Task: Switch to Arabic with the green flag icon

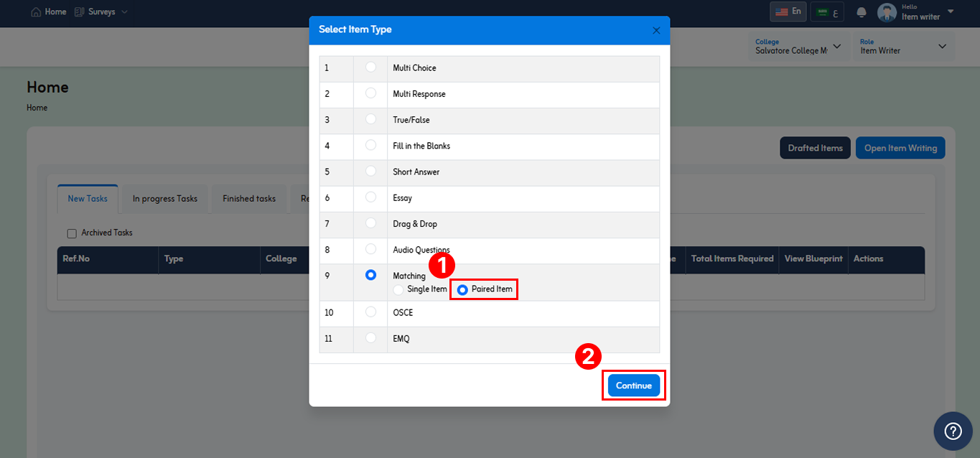Action: click(x=823, y=12)
